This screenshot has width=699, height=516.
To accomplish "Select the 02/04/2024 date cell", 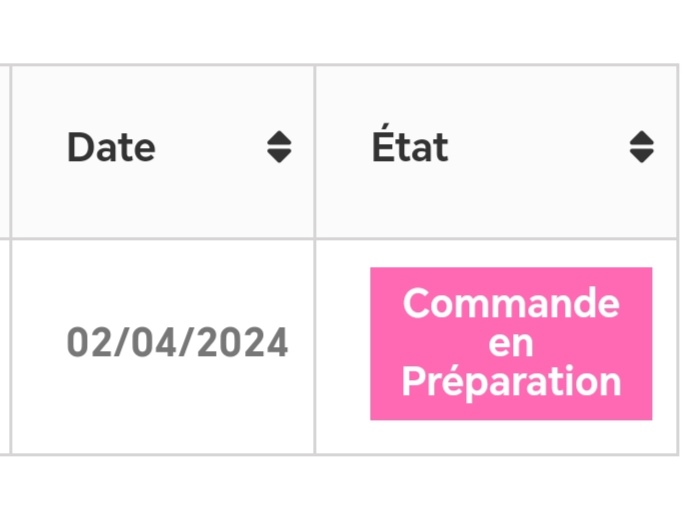I will (x=177, y=342).
